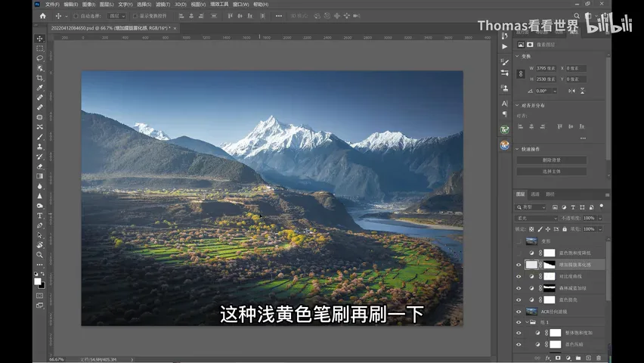Select the Zoom magnifier tool
The image size is (644, 363).
click(40, 255)
